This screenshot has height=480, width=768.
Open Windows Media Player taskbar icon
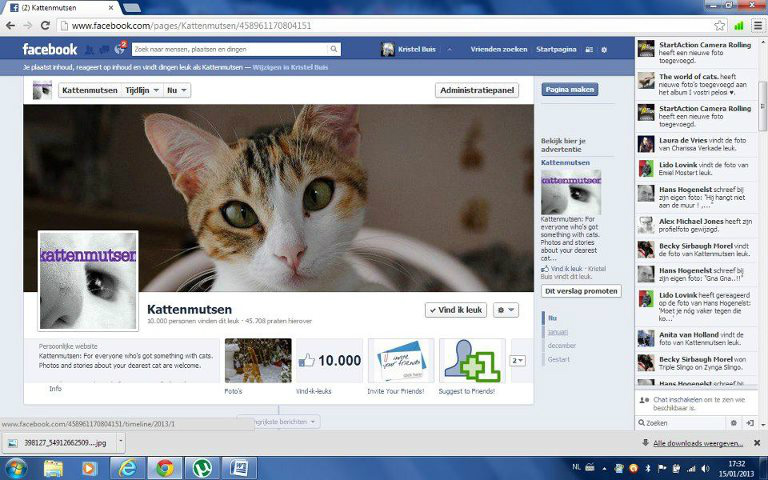(89, 468)
